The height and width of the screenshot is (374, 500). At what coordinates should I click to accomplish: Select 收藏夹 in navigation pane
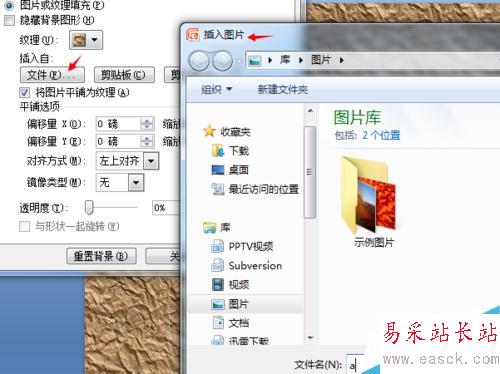point(235,132)
